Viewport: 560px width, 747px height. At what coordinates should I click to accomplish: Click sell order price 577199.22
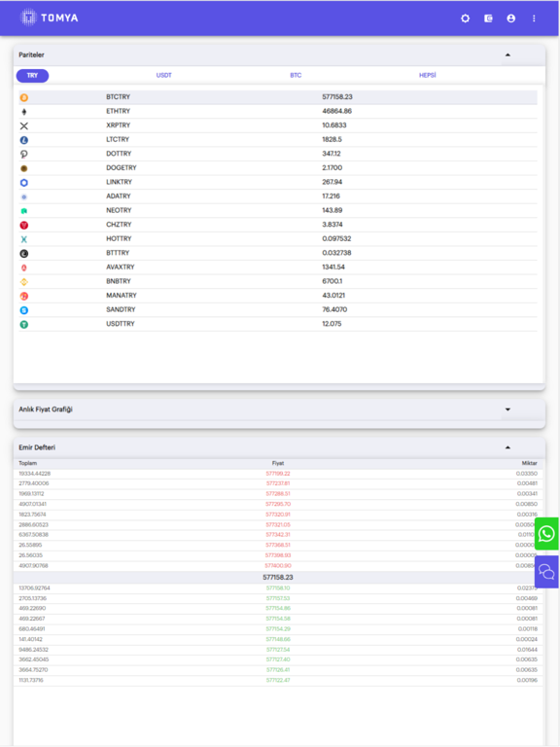[x=278, y=474]
